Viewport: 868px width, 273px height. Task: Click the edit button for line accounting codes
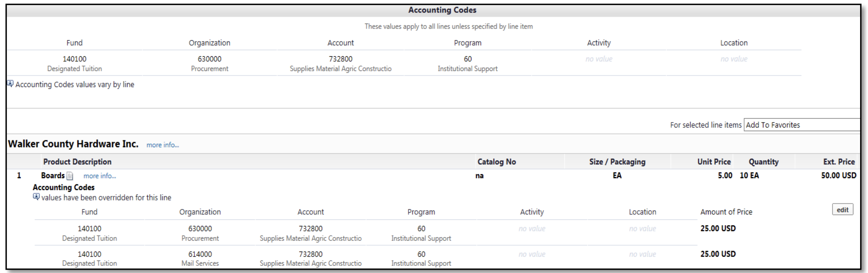(842, 210)
